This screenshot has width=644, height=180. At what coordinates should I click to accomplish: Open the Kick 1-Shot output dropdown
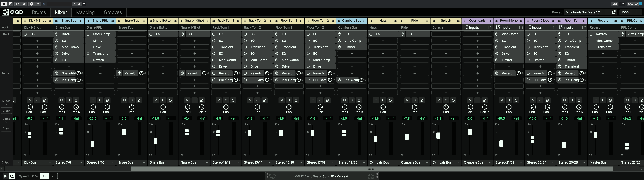tap(37, 162)
